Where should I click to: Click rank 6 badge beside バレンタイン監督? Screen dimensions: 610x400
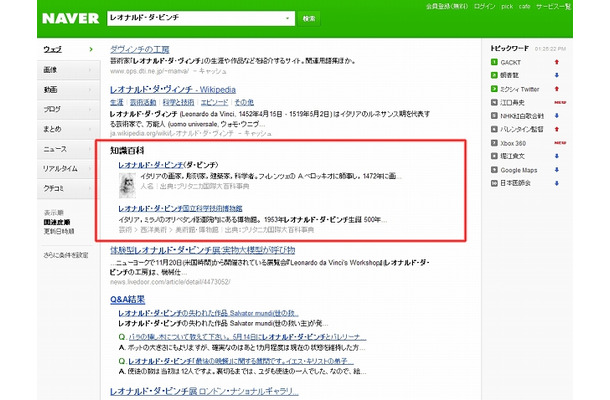click(494, 129)
